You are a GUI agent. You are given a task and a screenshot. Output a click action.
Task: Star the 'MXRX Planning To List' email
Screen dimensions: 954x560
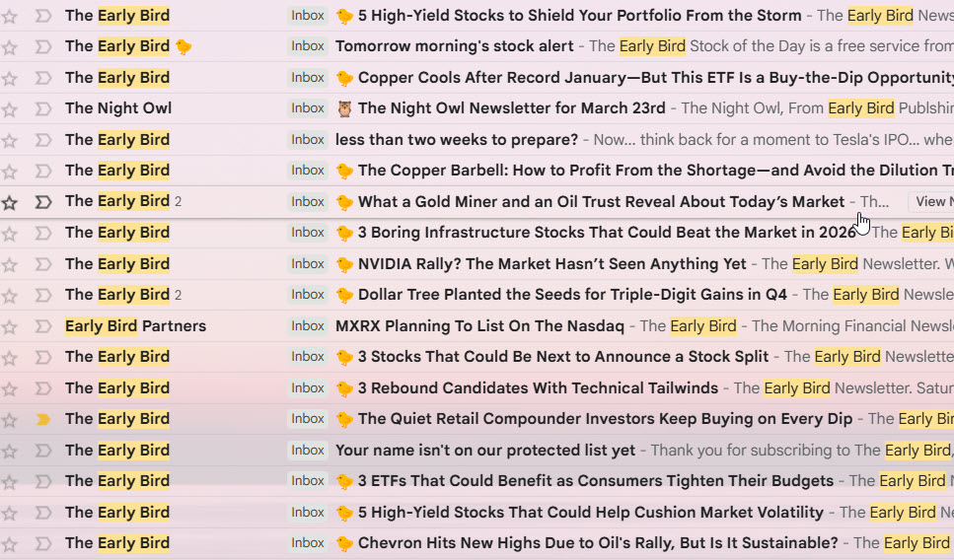pos(10,327)
